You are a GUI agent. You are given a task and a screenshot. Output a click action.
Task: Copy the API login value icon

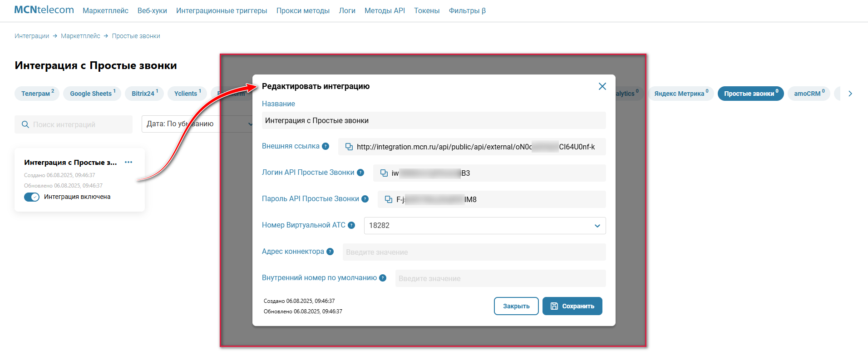[384, 173]
